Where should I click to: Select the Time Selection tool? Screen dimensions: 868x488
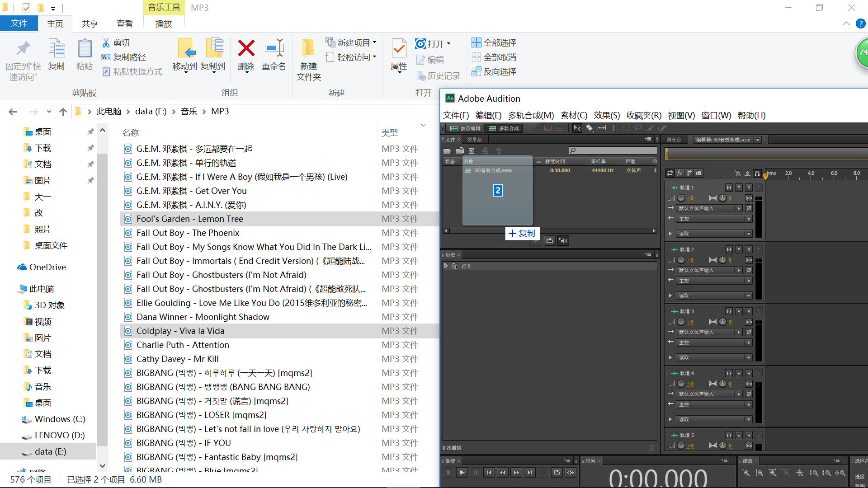(x=613, y=128)
